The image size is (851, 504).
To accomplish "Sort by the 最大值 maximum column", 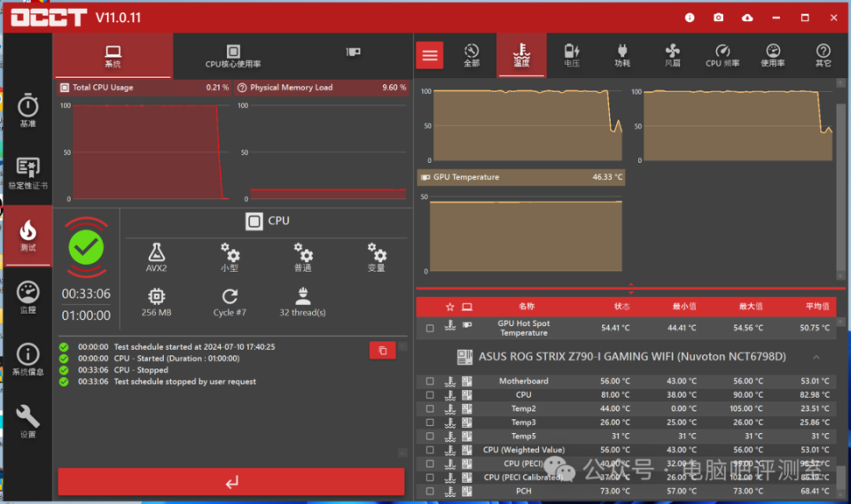I will [x=751, y=306].
